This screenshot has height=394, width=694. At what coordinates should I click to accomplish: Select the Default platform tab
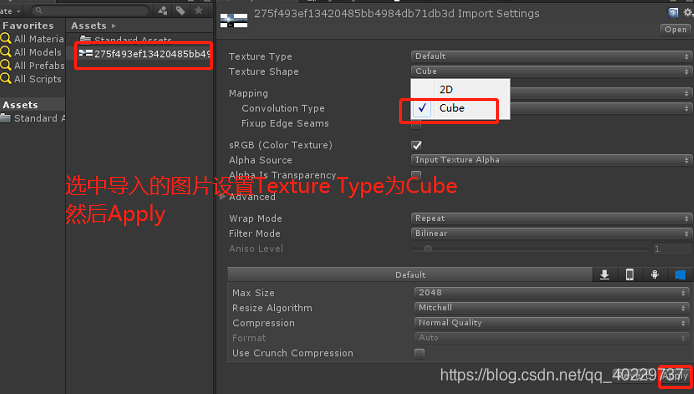click(x=410, y=274)
